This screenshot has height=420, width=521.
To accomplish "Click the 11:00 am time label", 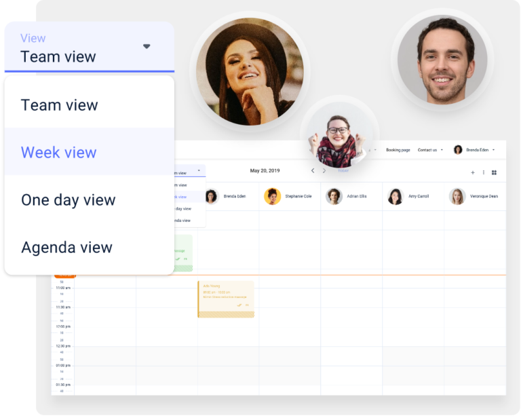I will tap(63, 288).
